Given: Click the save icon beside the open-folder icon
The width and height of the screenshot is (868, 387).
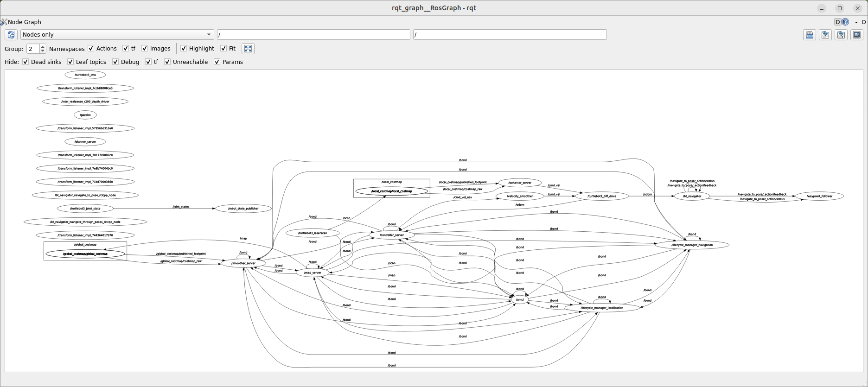Looking at the screenshot, I should click(x=825, y=35).
